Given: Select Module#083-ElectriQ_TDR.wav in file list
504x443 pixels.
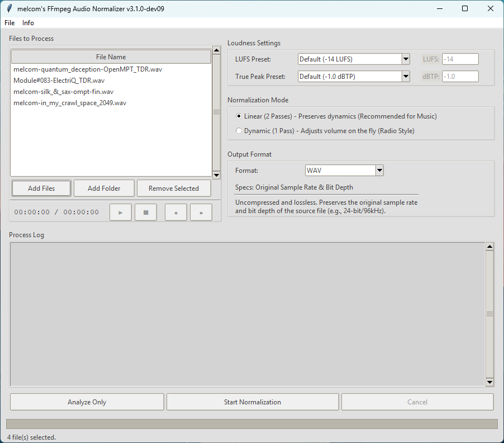Looking at the screenshot, I should (x=59, y=81).
